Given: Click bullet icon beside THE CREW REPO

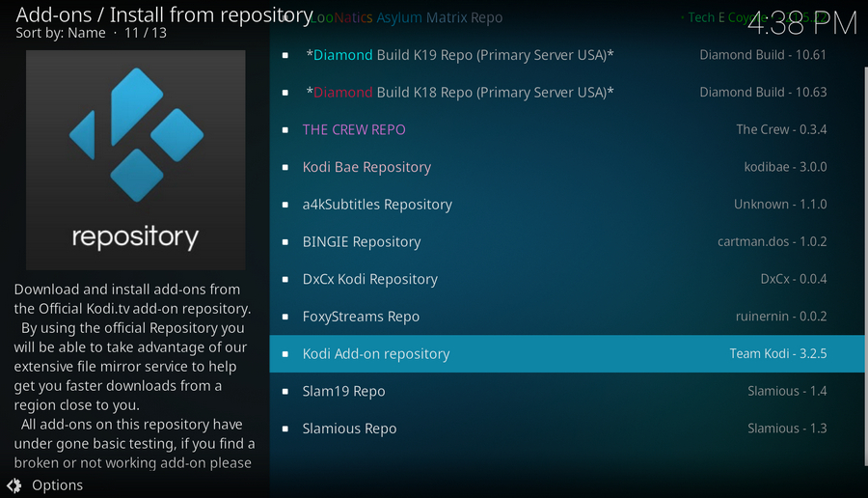Looking at the screenshot, I should click(285, 130).
